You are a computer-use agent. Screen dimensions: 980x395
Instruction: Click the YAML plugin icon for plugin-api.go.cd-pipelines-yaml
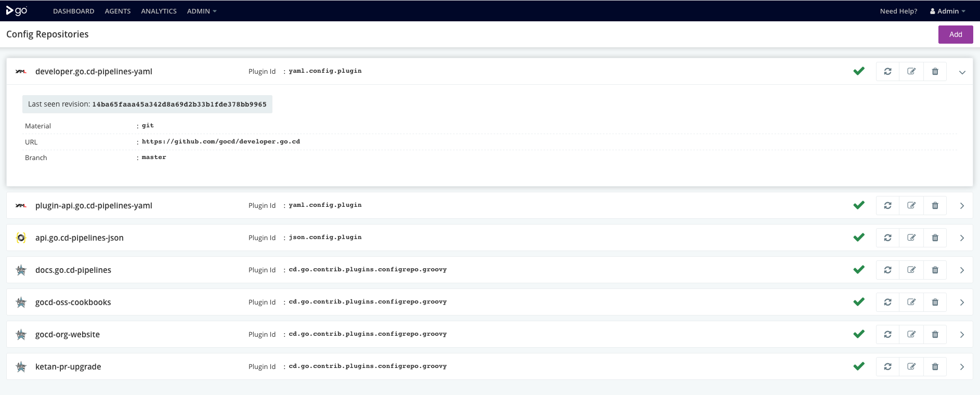click(21, 206)
